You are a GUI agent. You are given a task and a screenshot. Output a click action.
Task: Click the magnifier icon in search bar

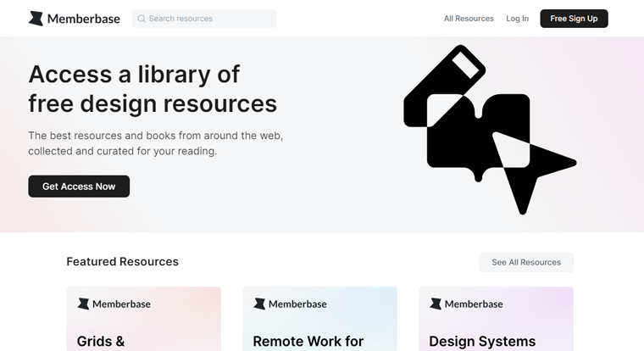pos(142,19)
